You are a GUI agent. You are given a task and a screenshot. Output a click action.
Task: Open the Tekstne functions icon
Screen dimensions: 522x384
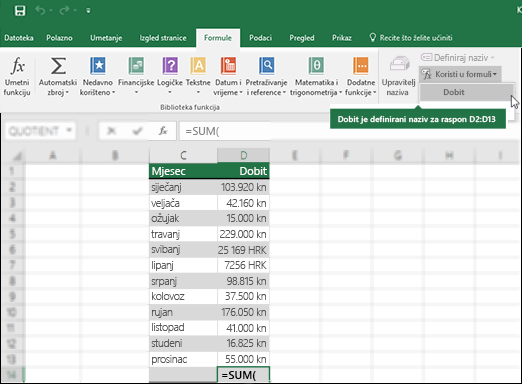point(198,65)
